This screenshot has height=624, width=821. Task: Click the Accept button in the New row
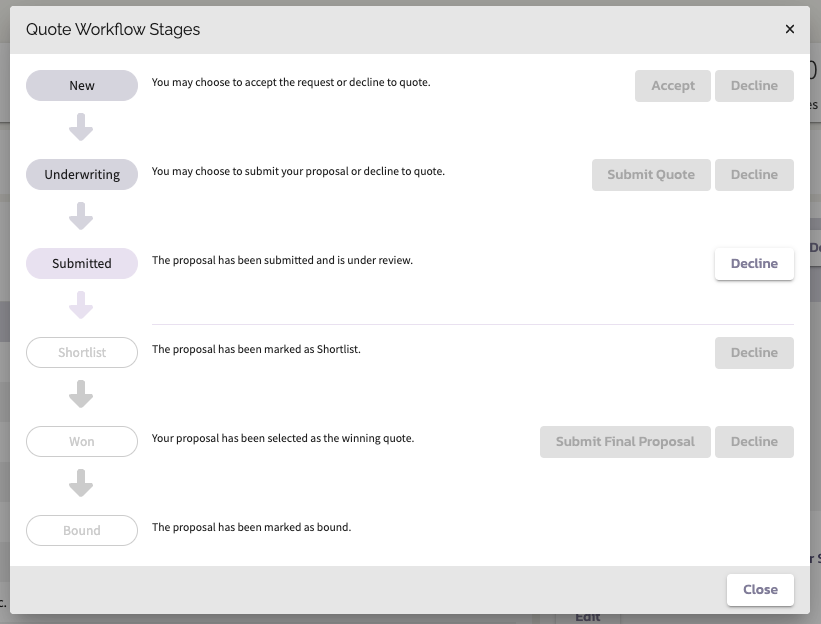click(672, 85)
